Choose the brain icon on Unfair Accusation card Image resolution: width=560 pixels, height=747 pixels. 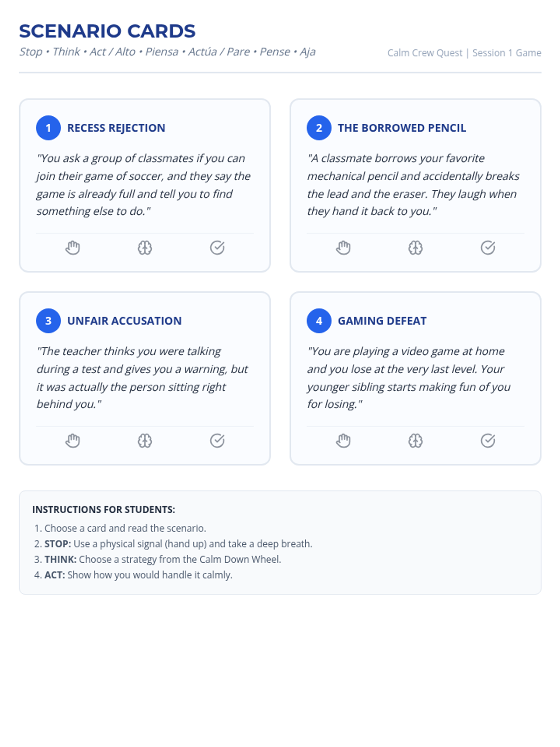coord(145,440)
